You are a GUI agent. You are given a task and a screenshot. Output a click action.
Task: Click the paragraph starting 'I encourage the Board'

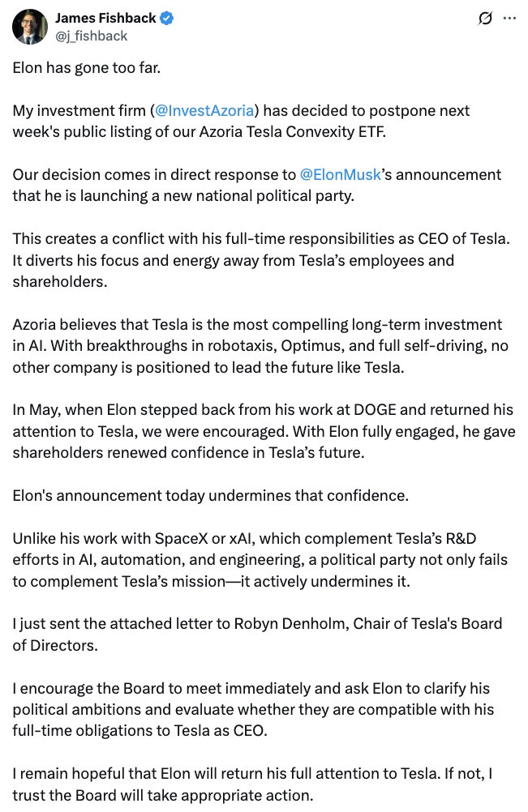coord(253,709)
